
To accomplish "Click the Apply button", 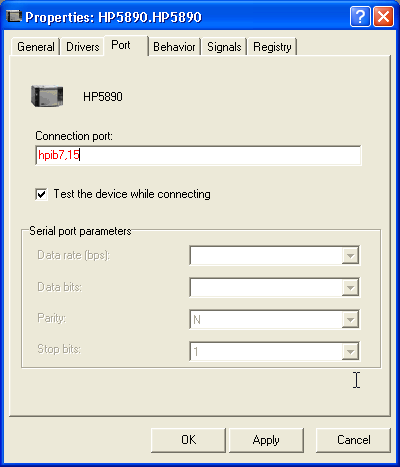I will pyautogui.click(x=266, y=440).
